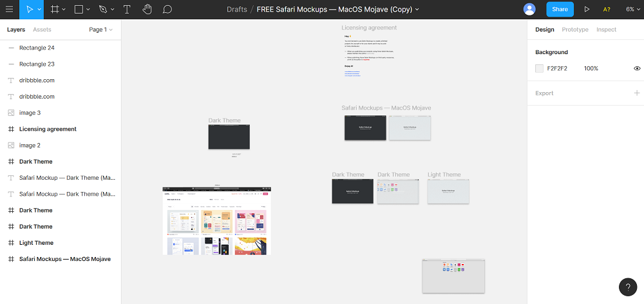Activate the Hand tool
Viewport: 644px width, 304px height.
(147, 10)
